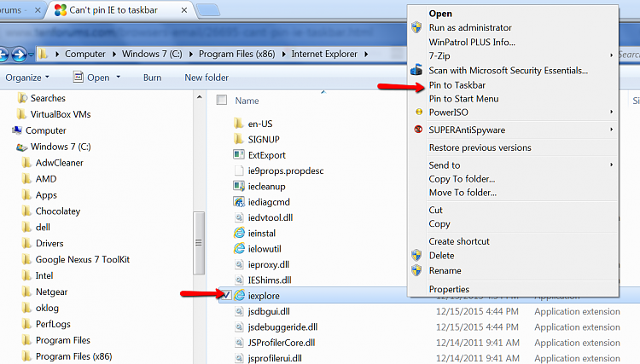The width and height of the screenshot is (640, 364).
Task: Click the ExtExport application icon
Action: 239,154
